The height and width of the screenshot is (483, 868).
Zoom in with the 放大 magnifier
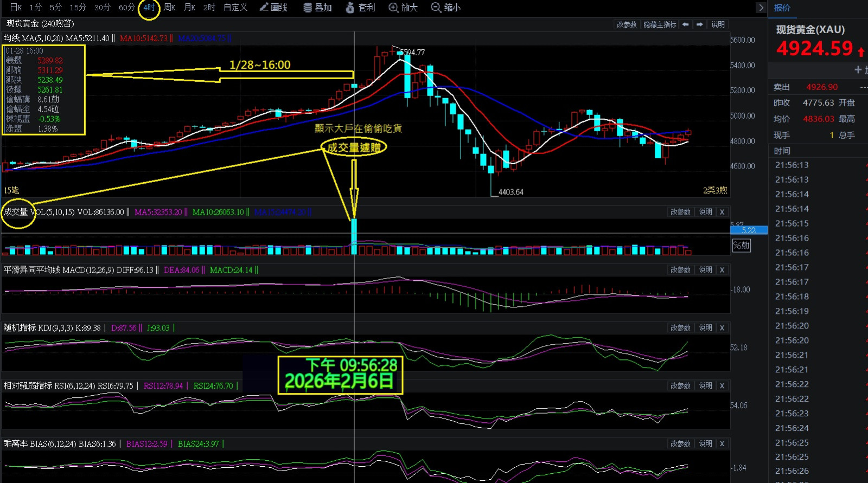coord(403,8)
